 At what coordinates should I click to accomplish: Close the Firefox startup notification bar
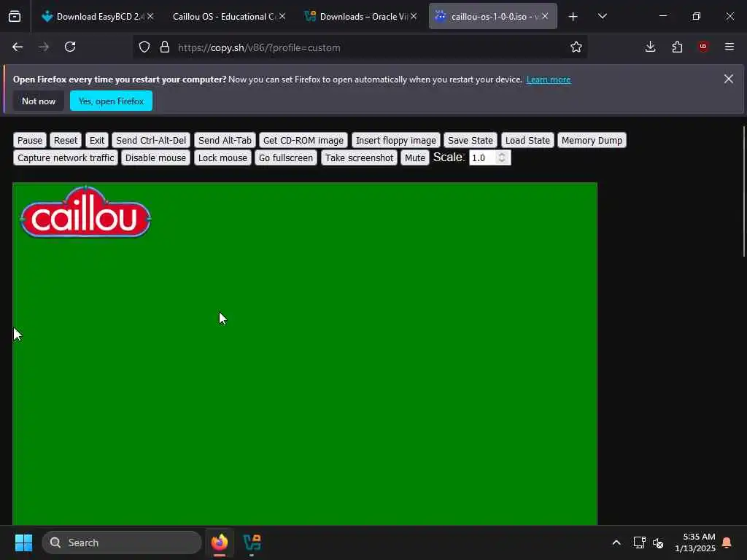pyautogui.click(x=729, y=79)
